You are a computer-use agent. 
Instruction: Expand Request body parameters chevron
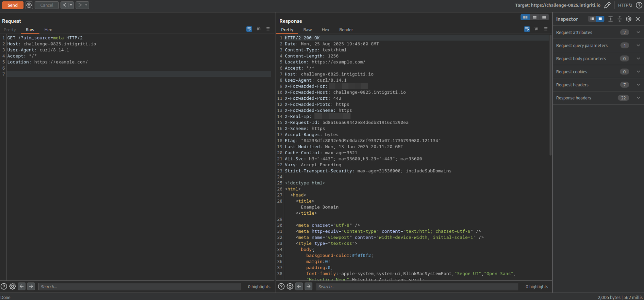click(638, 59)
